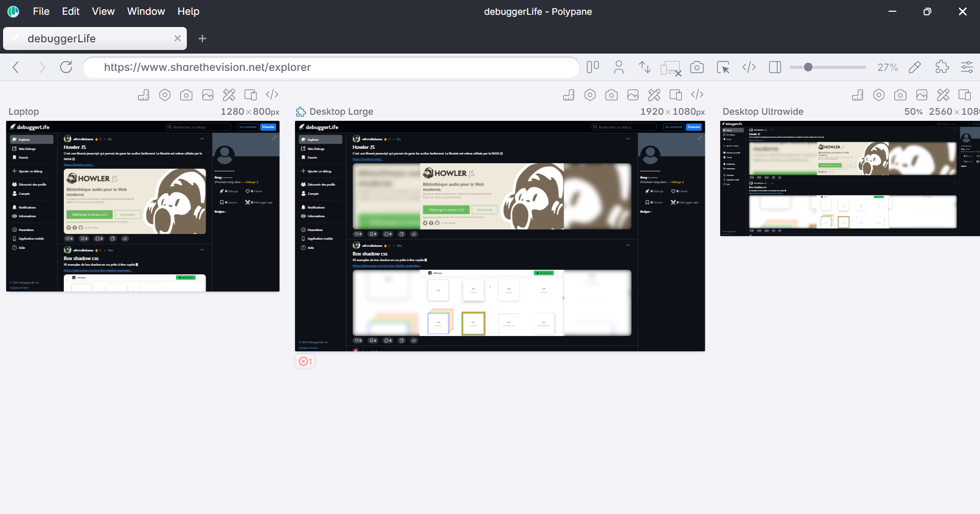The image size is (980, 514).
Task: Open a new tab with plus button
Action: click(x=202, y=39)
